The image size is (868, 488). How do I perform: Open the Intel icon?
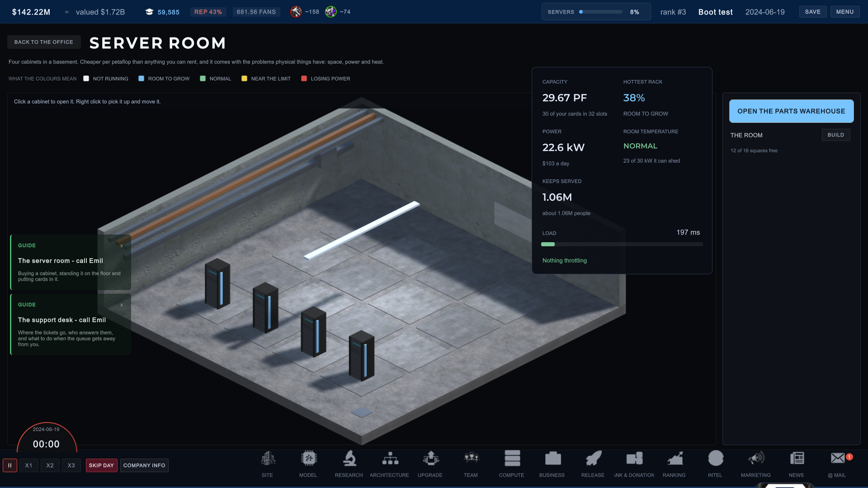tap(716, 459)
